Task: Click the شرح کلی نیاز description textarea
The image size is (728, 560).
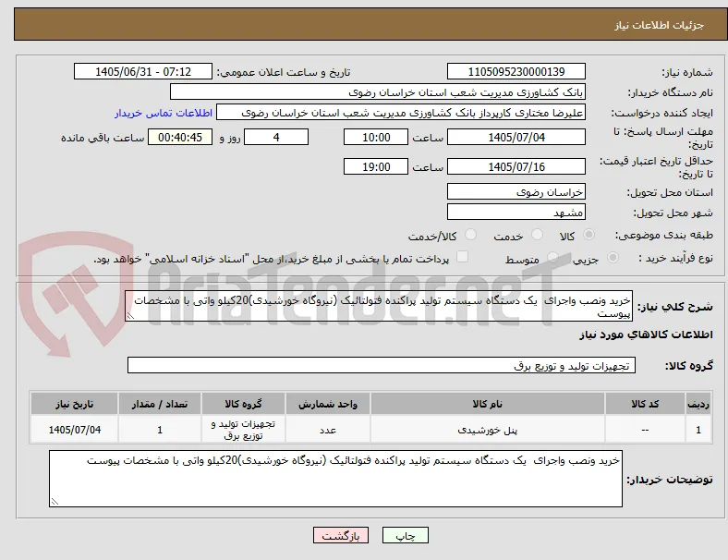Action: pos(379,306)
